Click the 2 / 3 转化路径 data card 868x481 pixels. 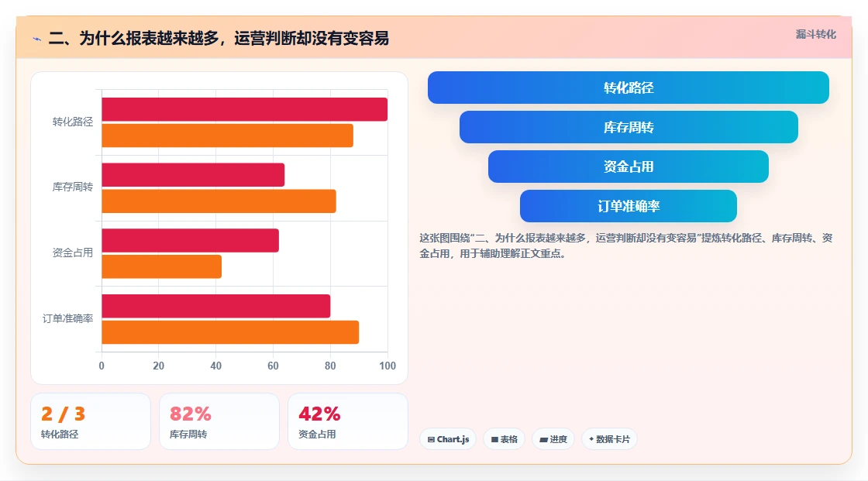click(91, 421)
